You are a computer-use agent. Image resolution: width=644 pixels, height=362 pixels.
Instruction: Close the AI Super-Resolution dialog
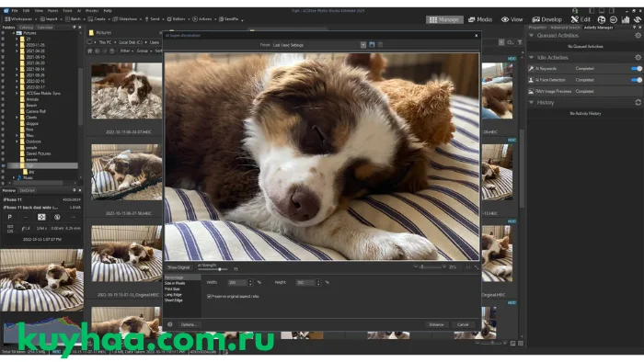tap(476, 35)
